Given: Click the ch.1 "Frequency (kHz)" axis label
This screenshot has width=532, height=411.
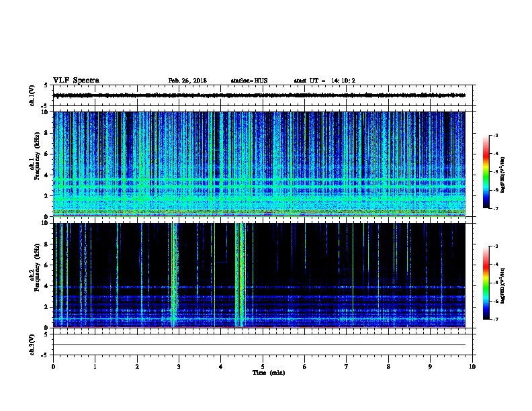Looking at the screenshot, I should point(37,156).
